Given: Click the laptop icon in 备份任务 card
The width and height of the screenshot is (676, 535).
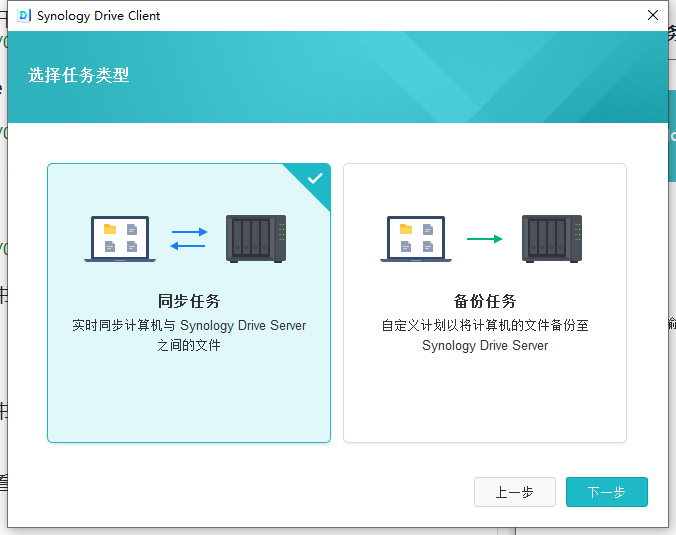Looking at the screenshot, I should coord(416,239).
